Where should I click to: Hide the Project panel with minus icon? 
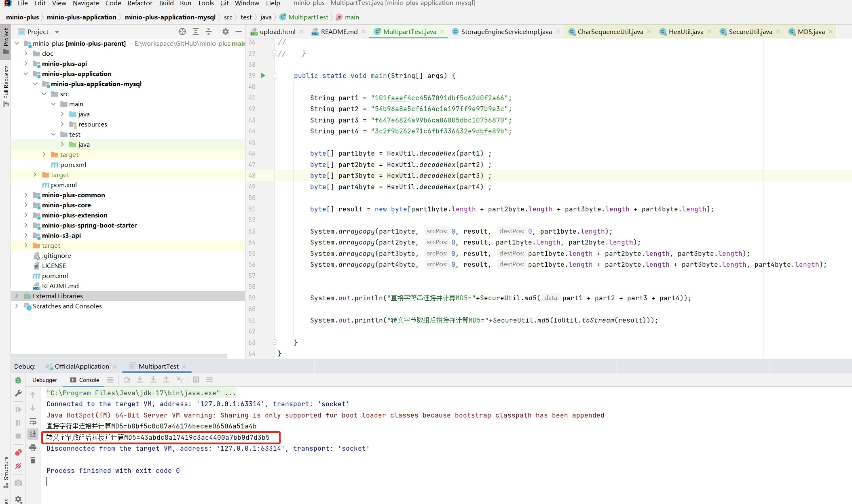[x=239, y=32]
